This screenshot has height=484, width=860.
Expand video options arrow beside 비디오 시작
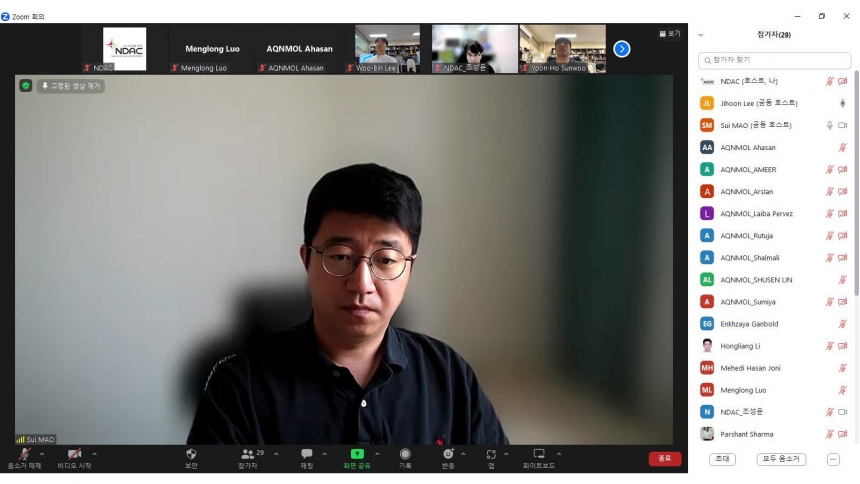(x=95, y=453)
